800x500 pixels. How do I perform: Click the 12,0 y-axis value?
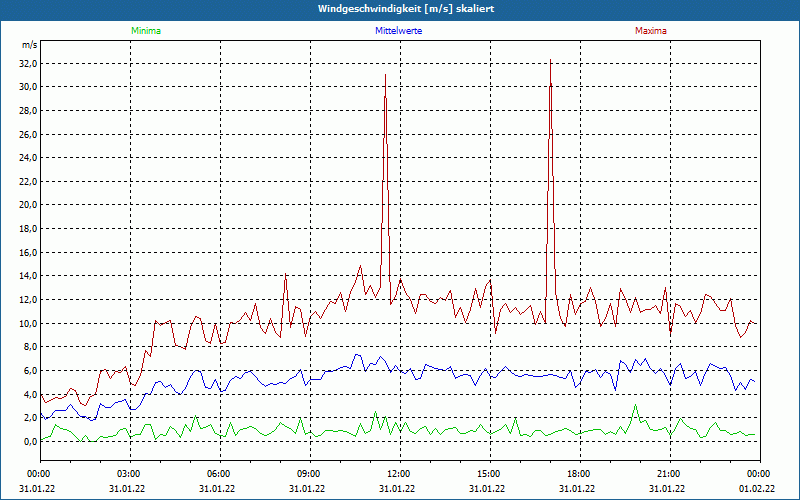click(x=28, y=299)
